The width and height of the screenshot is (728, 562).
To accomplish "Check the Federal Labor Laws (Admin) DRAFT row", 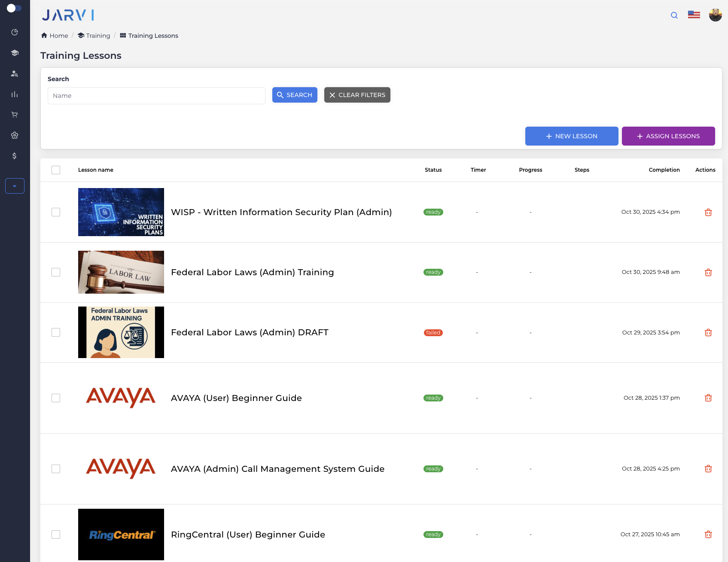I will pyautogui.click(x=56, y=332).
